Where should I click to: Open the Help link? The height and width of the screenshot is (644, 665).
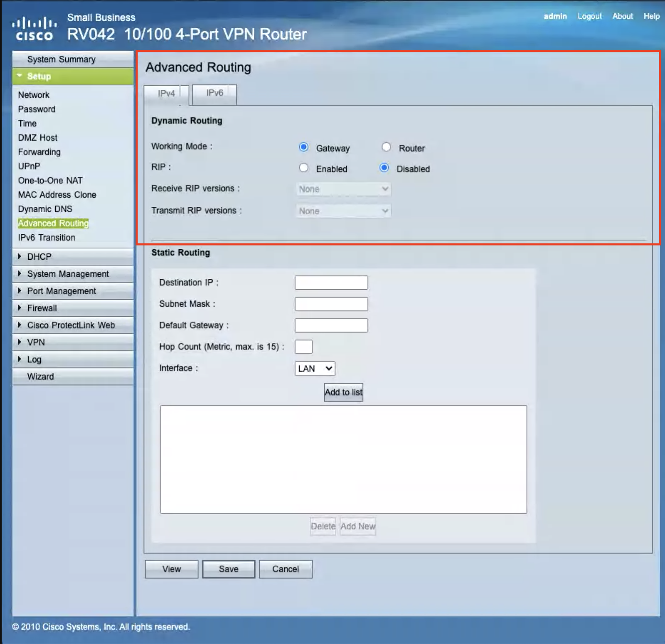(652, 16)
